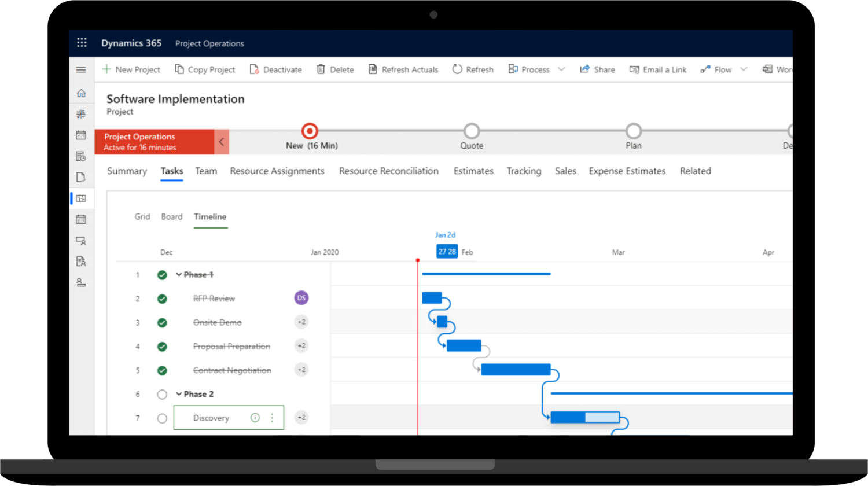Uncheck the Onsite Demo completion circle
The height and width of the screenshot is (486, 868).
(x=162, y=322)
